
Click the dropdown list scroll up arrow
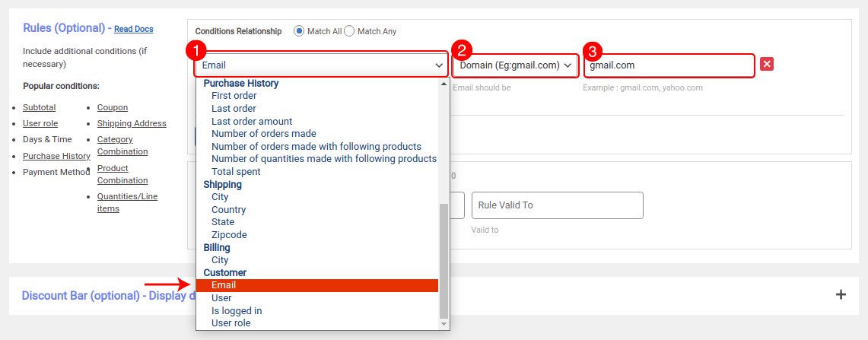point(443,84)
